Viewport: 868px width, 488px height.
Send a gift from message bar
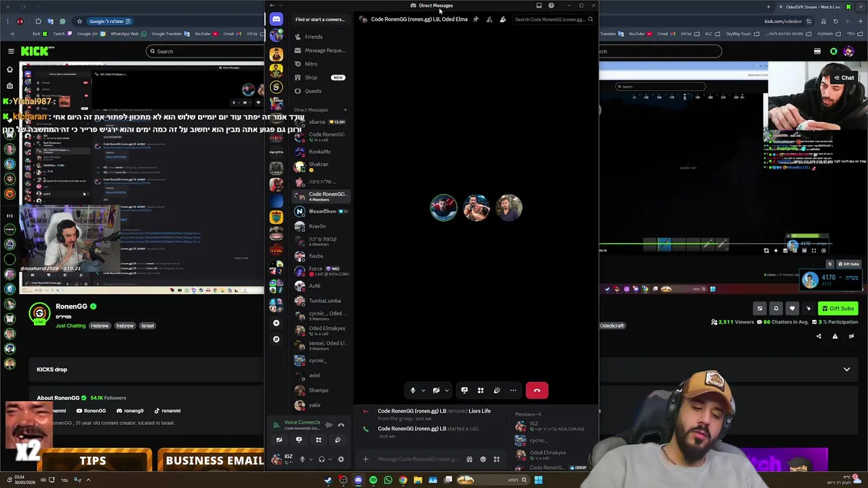469,460
